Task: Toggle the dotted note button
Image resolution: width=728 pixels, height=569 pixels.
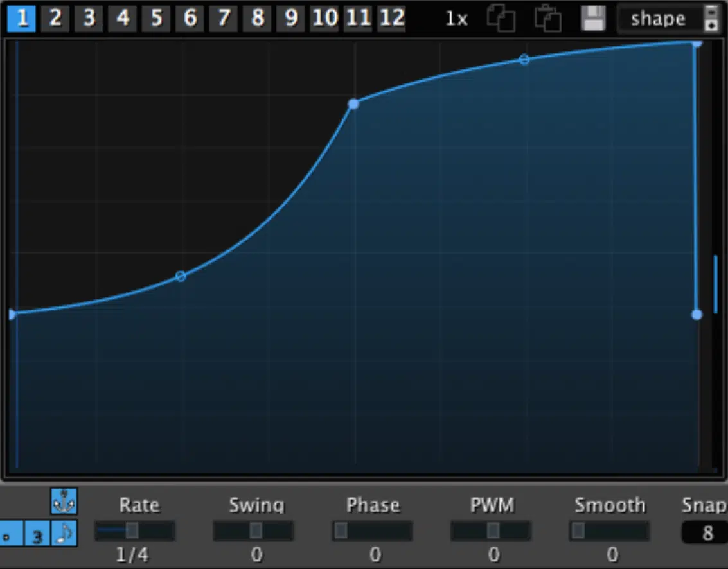Action: (x=11, y=533)
